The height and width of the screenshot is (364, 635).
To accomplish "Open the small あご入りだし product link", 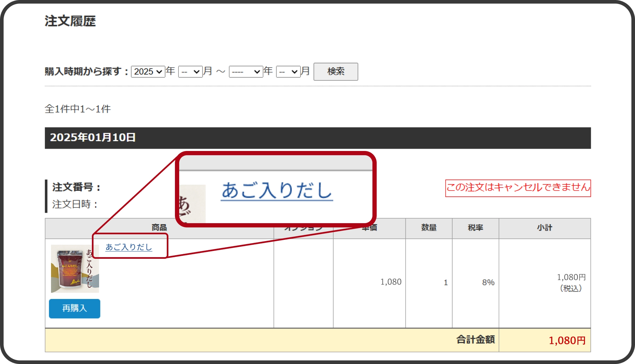I will coord(129,247).
